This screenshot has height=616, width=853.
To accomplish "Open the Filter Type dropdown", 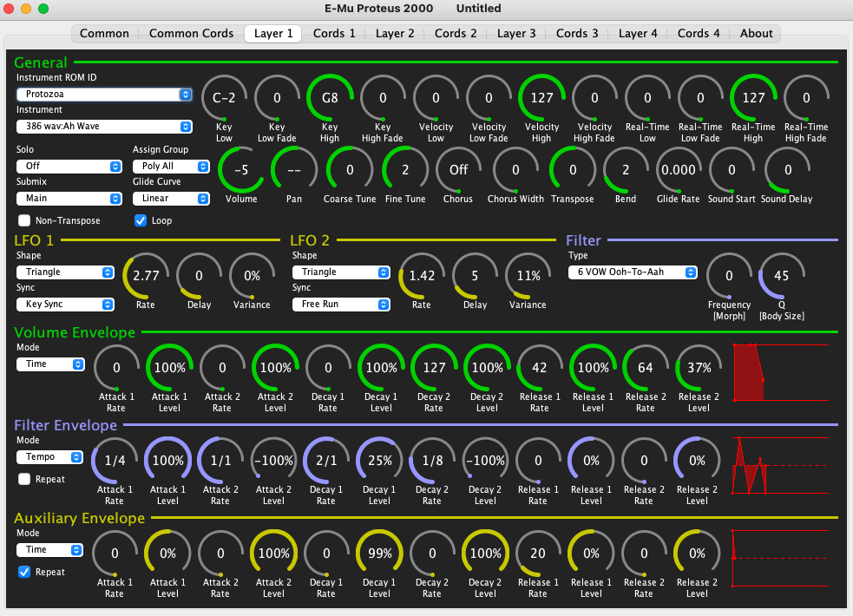I will (x=633, y=272).
